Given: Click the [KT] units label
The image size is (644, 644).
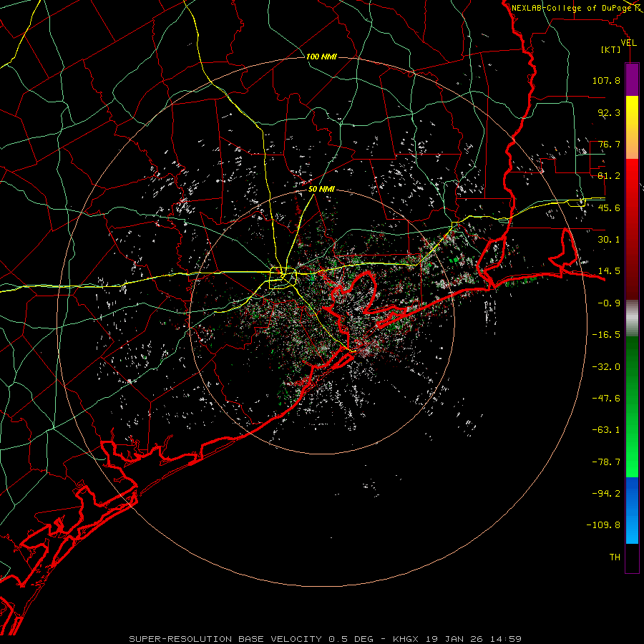Looking at the screenshot, I should click(x=611, y=49).
